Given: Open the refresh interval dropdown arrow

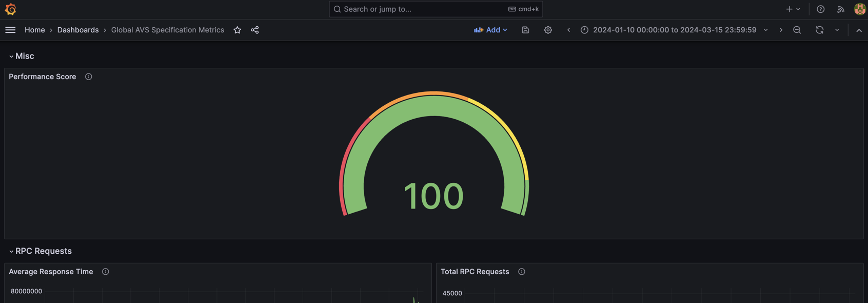Looking at the screenshot, I should click(x=837, y=30).
